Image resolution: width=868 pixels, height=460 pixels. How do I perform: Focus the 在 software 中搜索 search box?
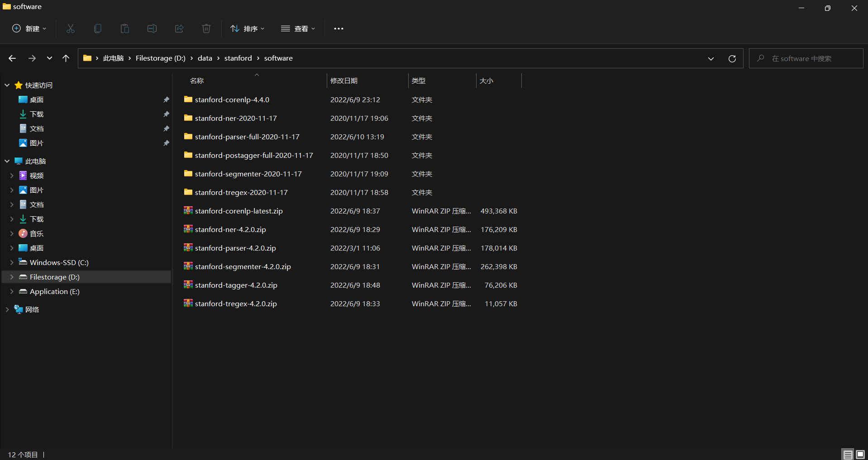[x=806, y=58]
